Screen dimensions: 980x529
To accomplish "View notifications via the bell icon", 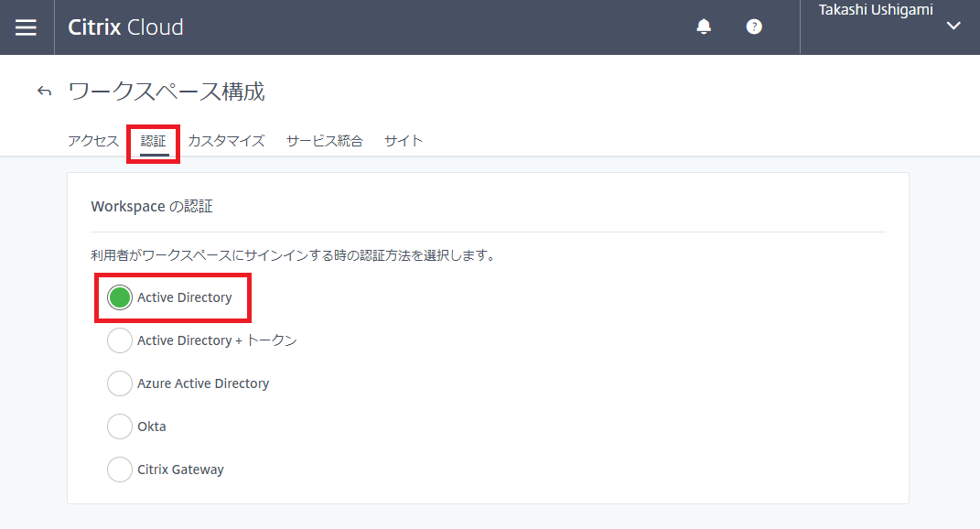I will tap(703, 27).
